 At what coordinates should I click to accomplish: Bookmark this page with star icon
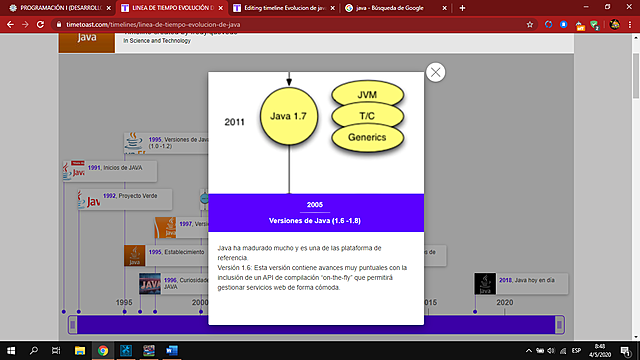[530, 24]
